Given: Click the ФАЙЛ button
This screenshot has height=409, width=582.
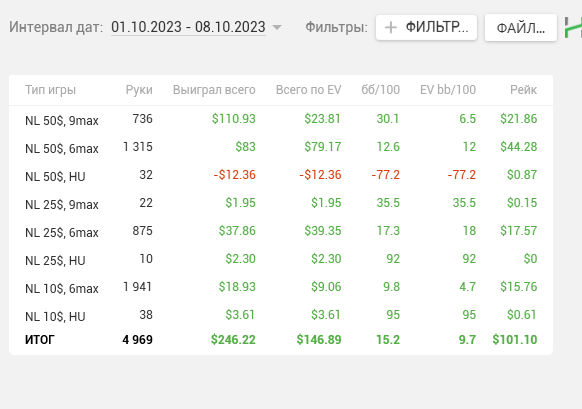Looking at the screenshot, I should pyautogui.click(x=521, y=27).
